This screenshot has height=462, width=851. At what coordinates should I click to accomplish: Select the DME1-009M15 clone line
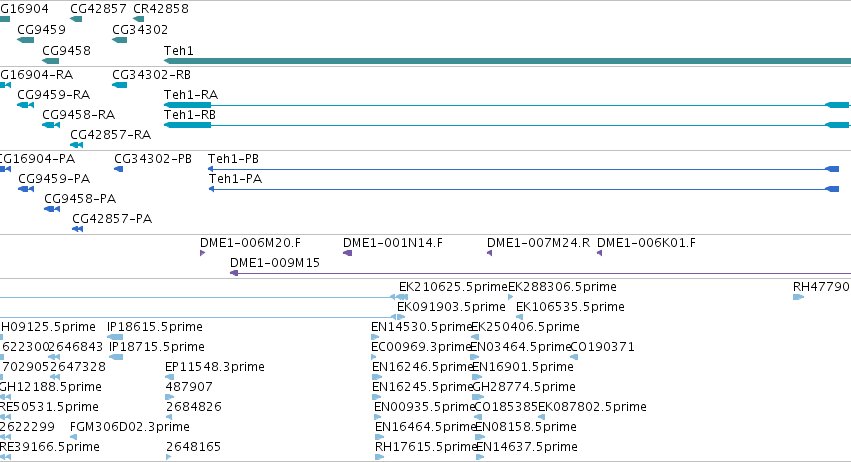click(541, 273)
